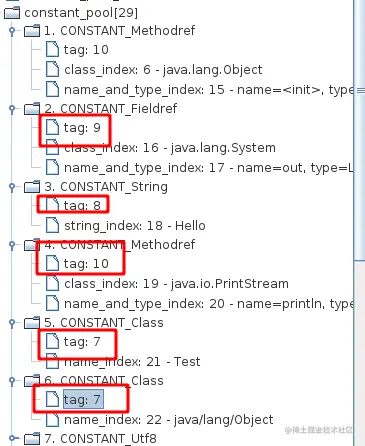Collapse the 5. CONSTANT_Class node

click(12, 323)
